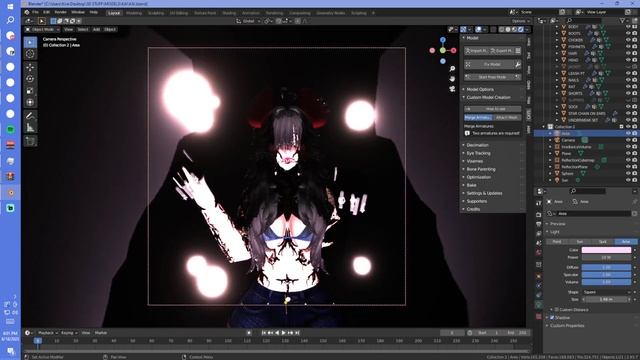Open the File menu
This screenshot has height=360, width=640.
point(35,12)
